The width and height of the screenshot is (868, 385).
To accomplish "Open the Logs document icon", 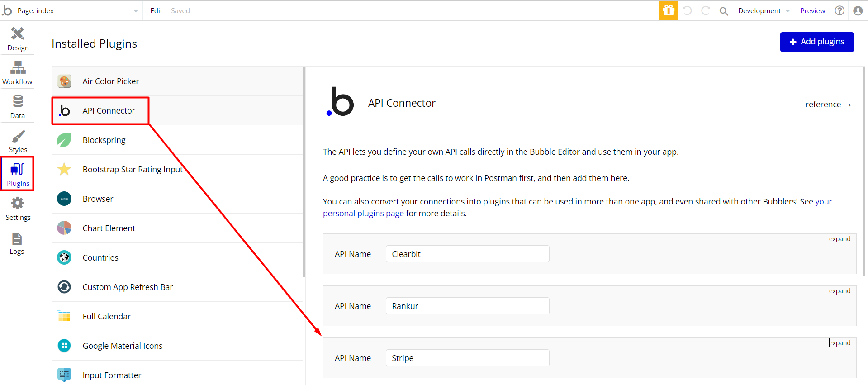I will pos(17,239).
